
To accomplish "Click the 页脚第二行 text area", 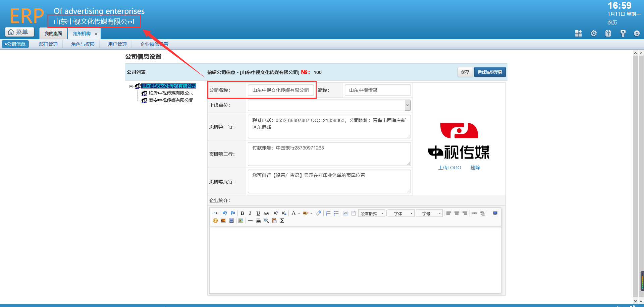I will click(x=329, y=154).
